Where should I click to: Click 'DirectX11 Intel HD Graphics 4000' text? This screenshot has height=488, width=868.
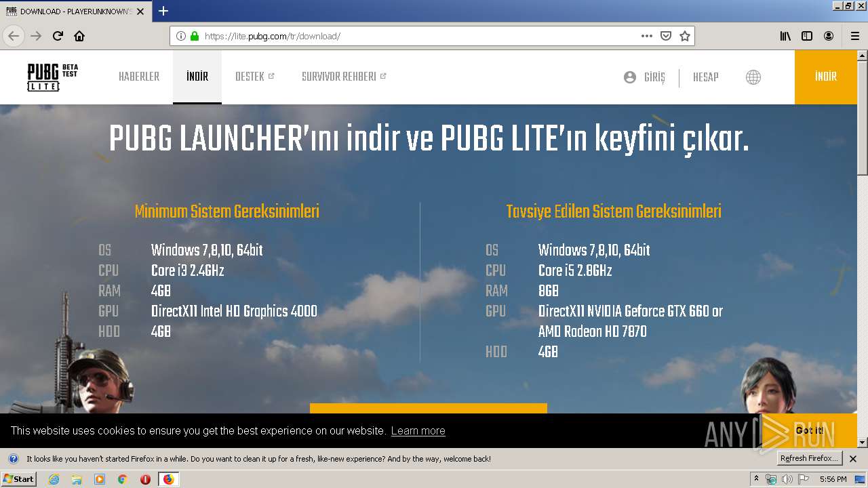pyautogui.click(x=234, y=311)
